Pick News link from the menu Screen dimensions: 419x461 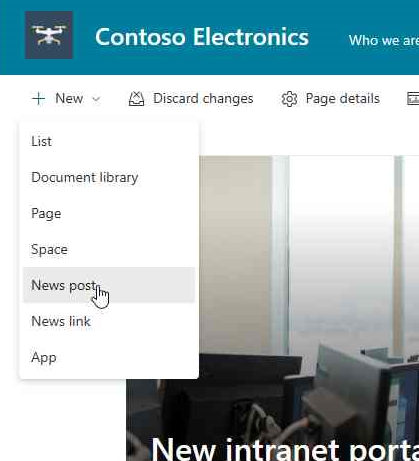(109, 321)
